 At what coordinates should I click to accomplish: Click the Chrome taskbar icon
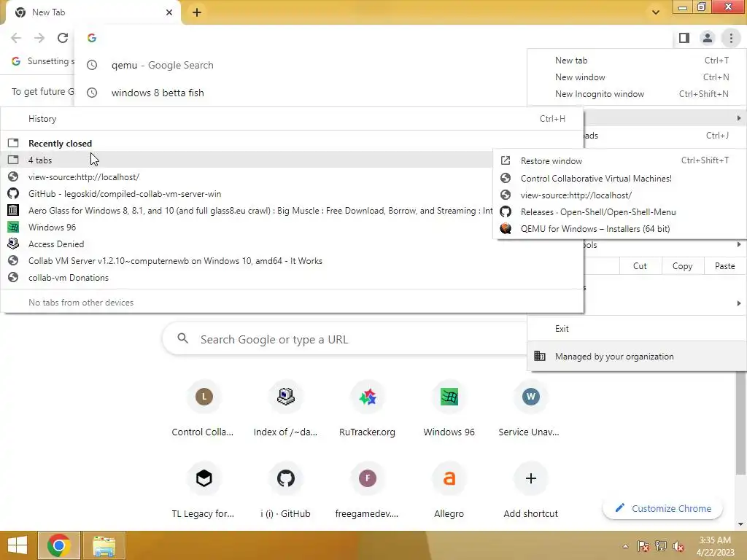tap(58, 545)
